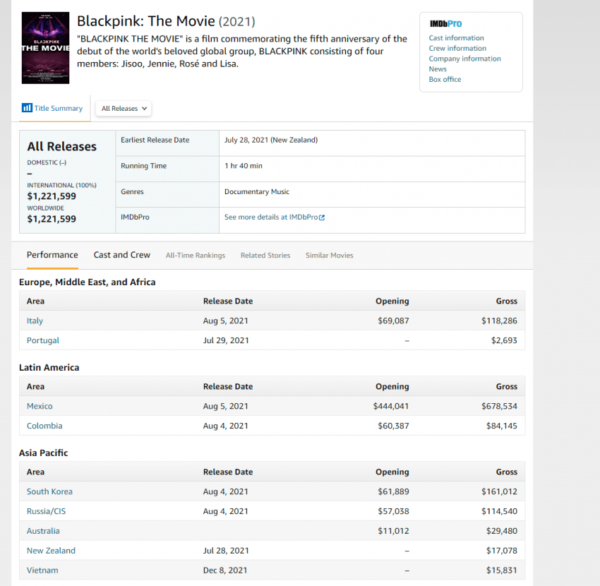Open the Russia/CIS area link
Image resolution: width=600 pixels, height=586 pixels.
[x=47, y=511]
